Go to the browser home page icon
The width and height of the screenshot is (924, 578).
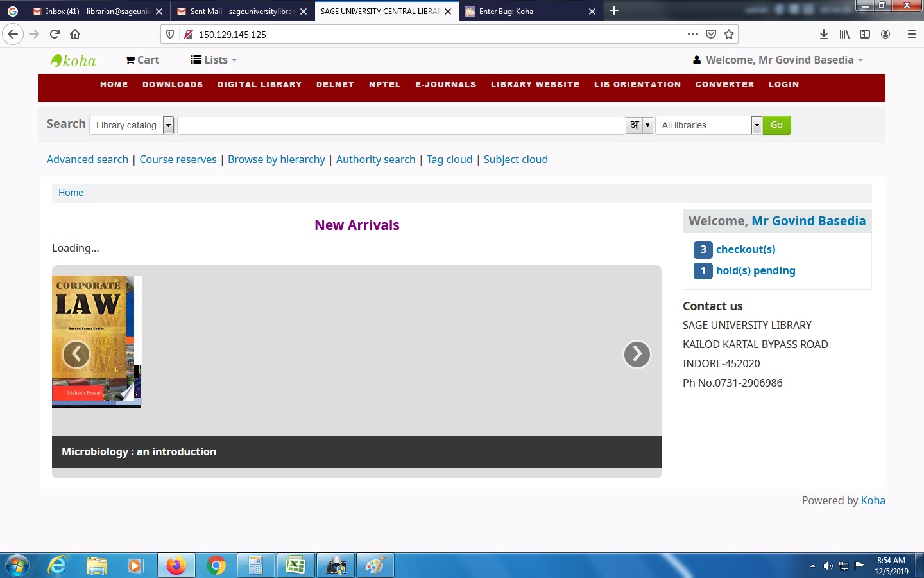tap(75, 34)
